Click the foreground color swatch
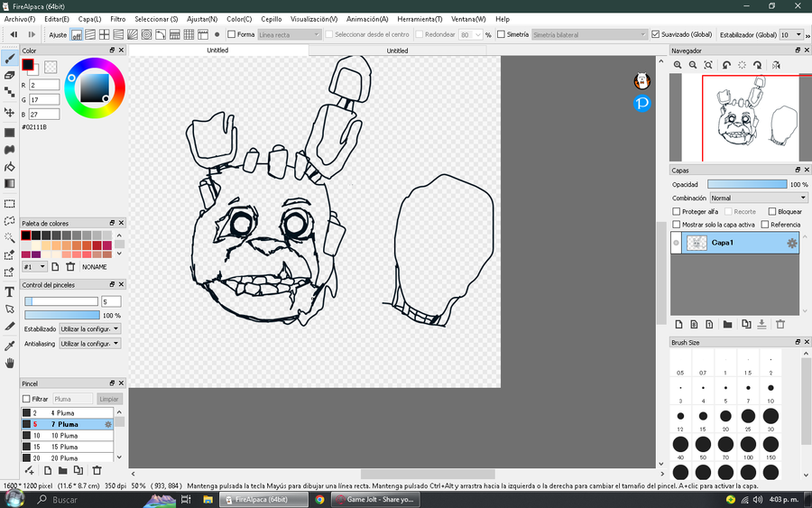This screenshot has width=812, height=508. (27, 65)
